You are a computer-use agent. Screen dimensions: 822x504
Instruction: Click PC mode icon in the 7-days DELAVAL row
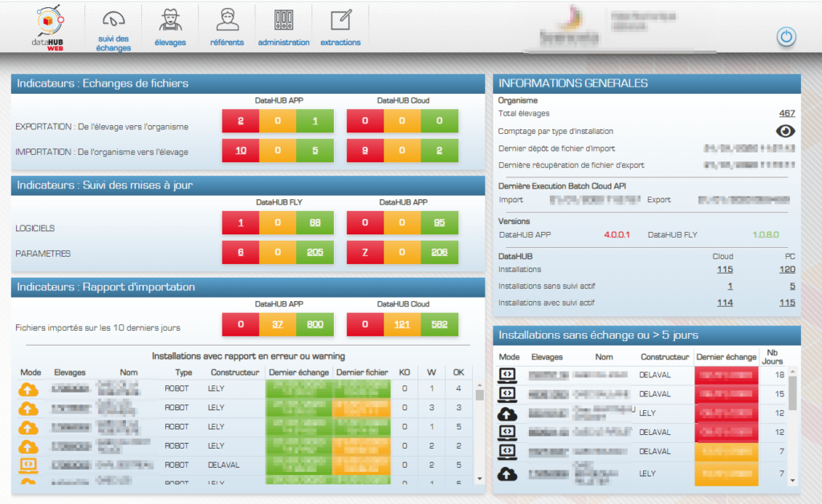[x=507, y=451]
